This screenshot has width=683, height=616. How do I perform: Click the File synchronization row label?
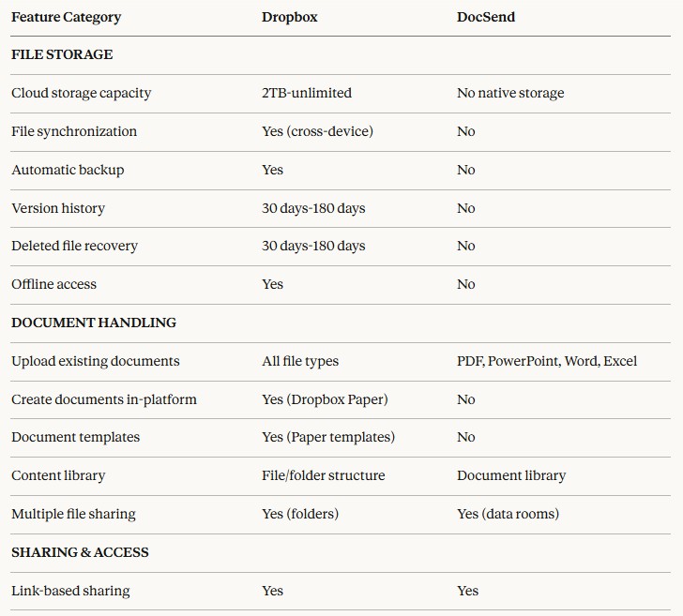coord(74,131)
